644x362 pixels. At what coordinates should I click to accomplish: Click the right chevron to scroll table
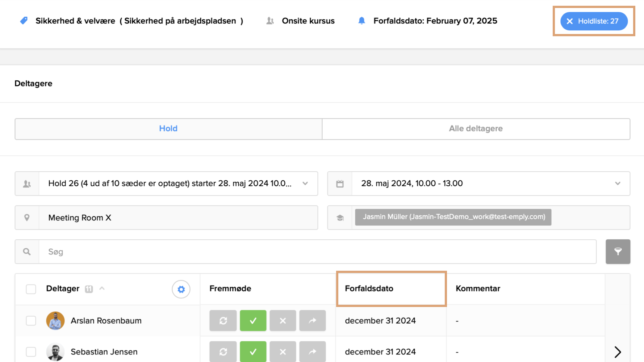click(x=618, y=352)
